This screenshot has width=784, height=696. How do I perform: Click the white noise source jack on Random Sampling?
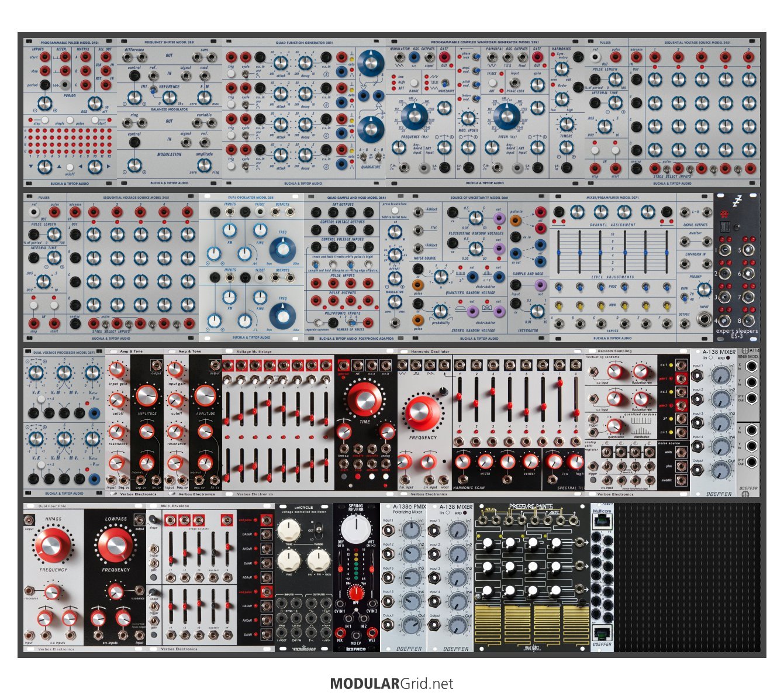point(681,452)
